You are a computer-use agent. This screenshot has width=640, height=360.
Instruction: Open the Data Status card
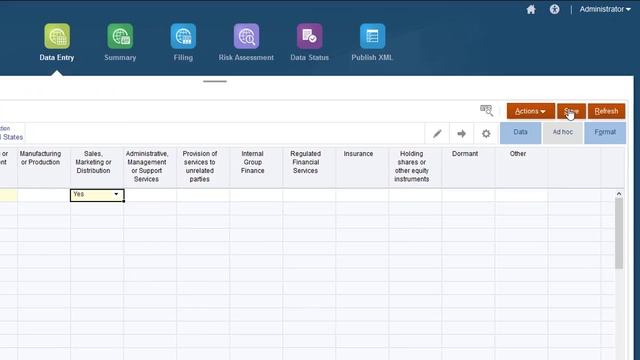click(x=309, y=42)
